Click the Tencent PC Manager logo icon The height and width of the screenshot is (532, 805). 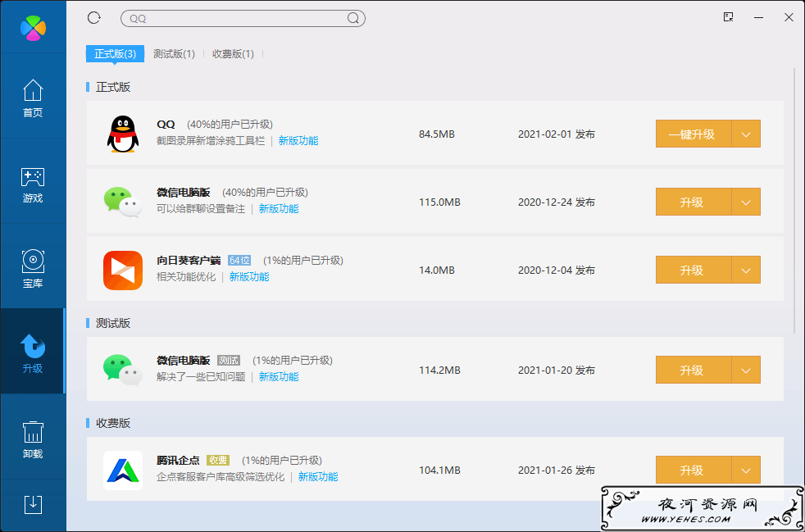33,27
